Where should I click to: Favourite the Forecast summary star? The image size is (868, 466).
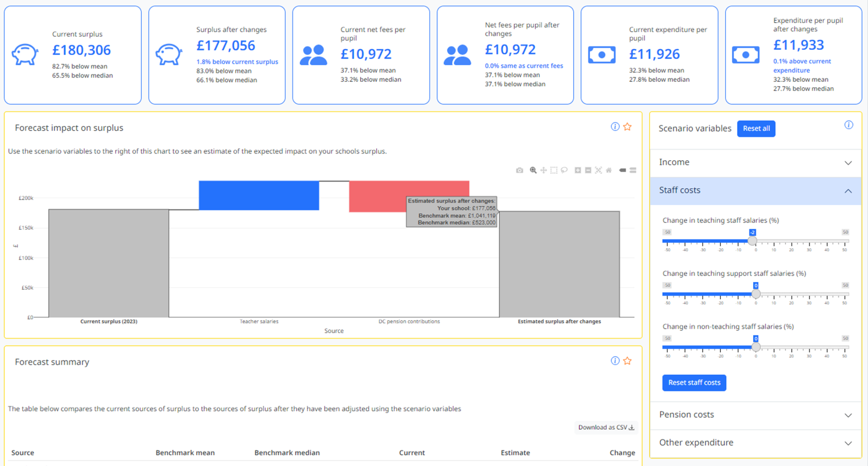coord(627,361)
